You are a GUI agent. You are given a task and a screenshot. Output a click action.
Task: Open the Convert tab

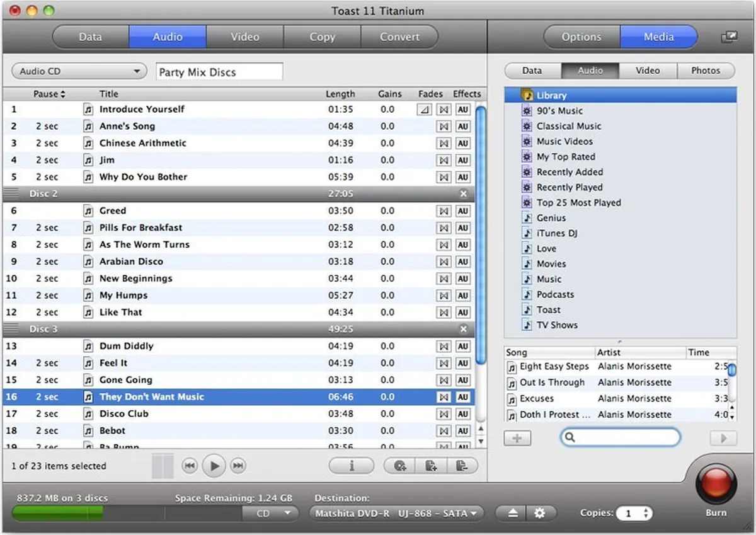(x=399, y=37)
